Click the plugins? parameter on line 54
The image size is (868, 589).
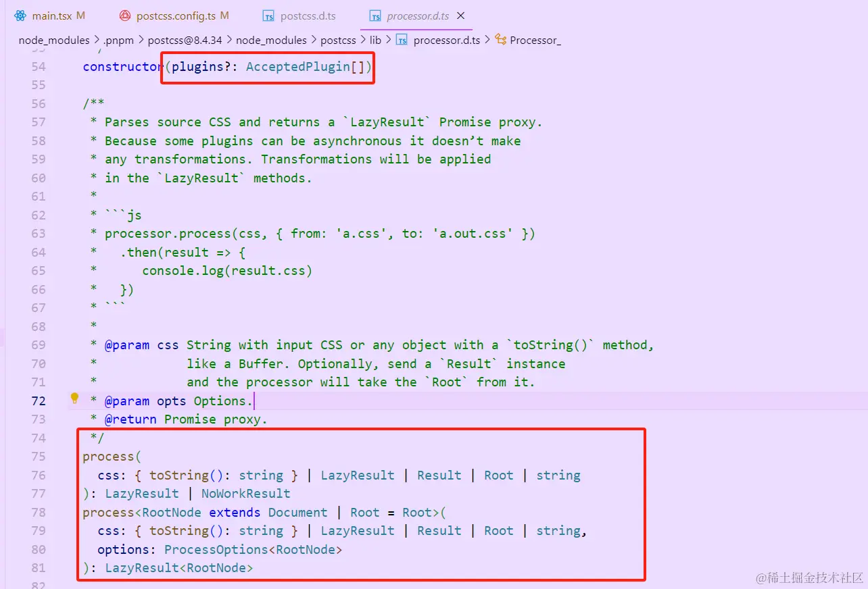(201, 67)
